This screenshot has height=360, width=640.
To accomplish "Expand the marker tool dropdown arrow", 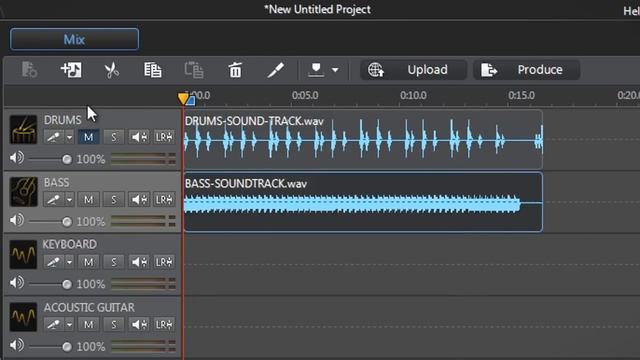I will click(335, 70).
